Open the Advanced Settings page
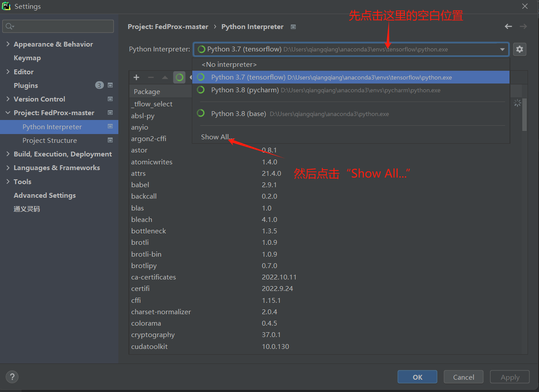The width and height of the screenshot is (539, 392). point(44,195)
